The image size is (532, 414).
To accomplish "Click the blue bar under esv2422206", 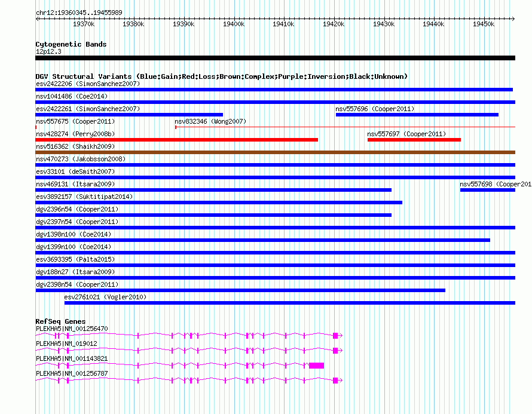I will click(x=274, y=90).
